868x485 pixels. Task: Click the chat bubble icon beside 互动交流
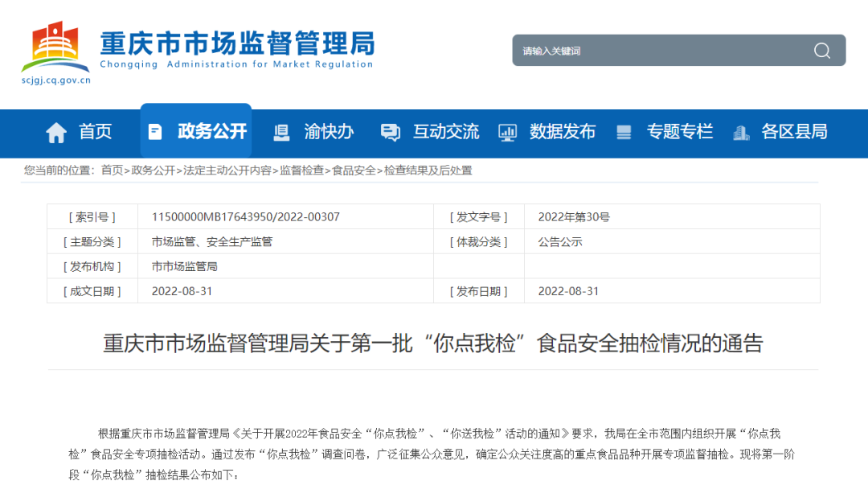point(391,133)
